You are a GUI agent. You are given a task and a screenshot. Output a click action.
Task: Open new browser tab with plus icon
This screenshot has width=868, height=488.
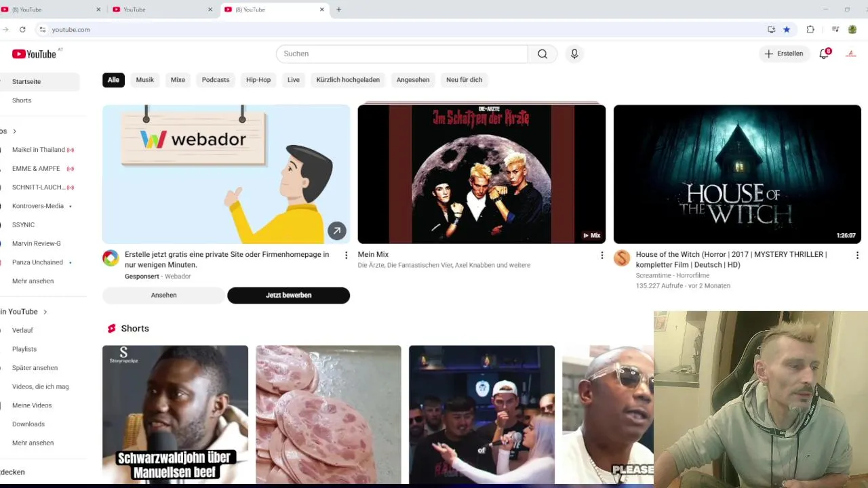(339, 9)
